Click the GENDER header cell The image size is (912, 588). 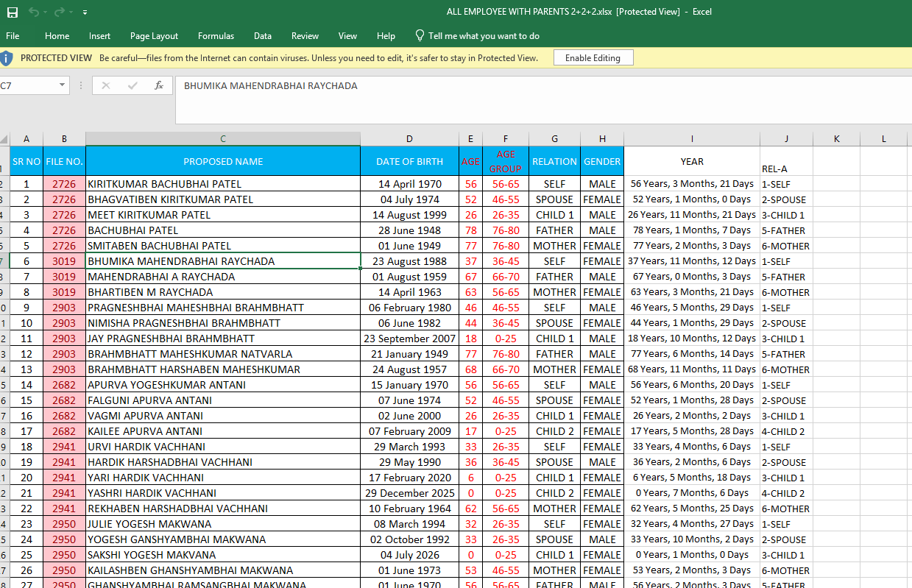tap(602, 161)
